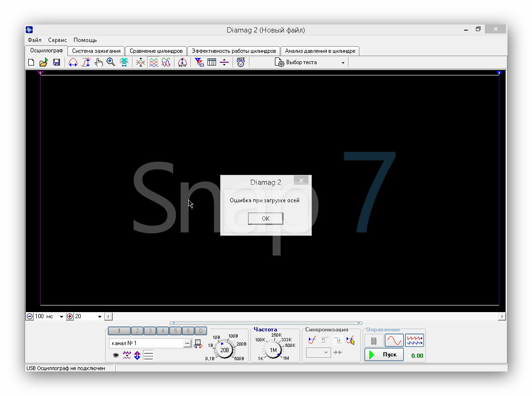
Task: Open the filter funnel toolbar icon
Action: pos(199,62)
